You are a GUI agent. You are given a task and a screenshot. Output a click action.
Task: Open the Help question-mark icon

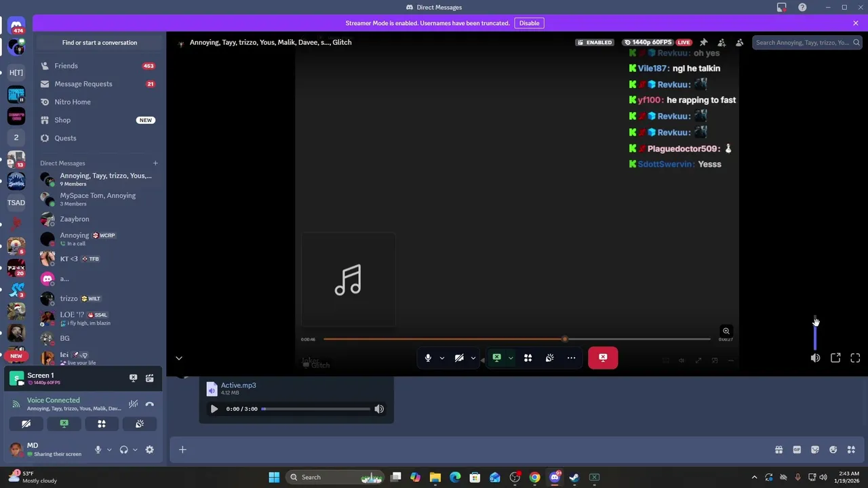(802, 7)
